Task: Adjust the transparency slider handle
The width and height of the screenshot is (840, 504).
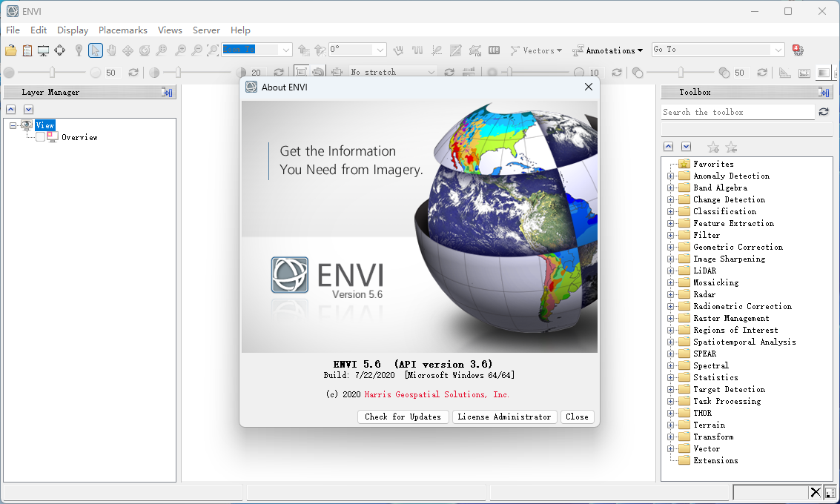Action: click(x=681, y=73)
